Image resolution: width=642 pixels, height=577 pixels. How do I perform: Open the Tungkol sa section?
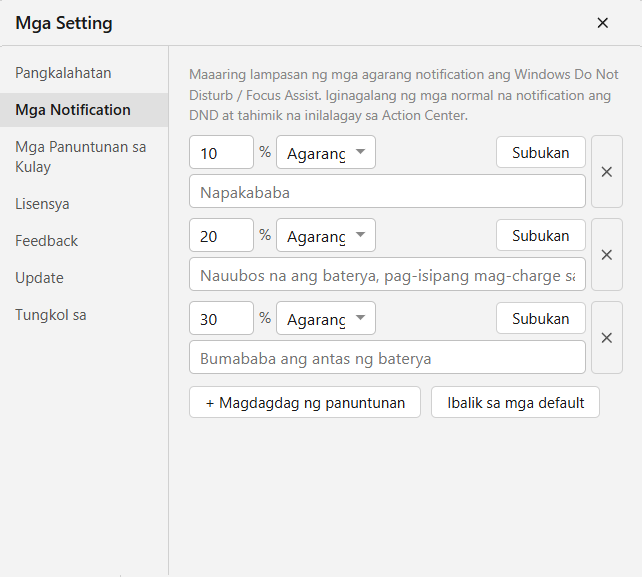[84, 315]
